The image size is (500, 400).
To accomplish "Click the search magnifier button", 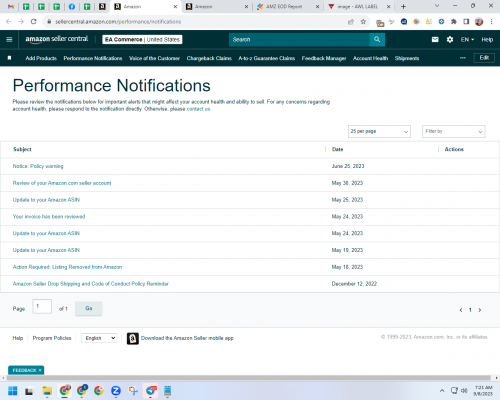I will [377, 39].
